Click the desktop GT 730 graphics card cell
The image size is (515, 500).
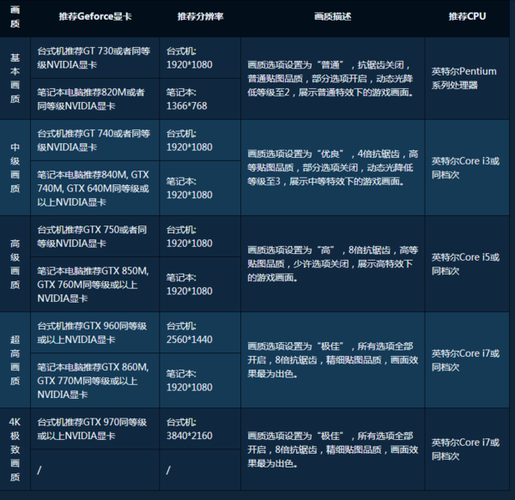pyautogui.click(x=95, y=58)
